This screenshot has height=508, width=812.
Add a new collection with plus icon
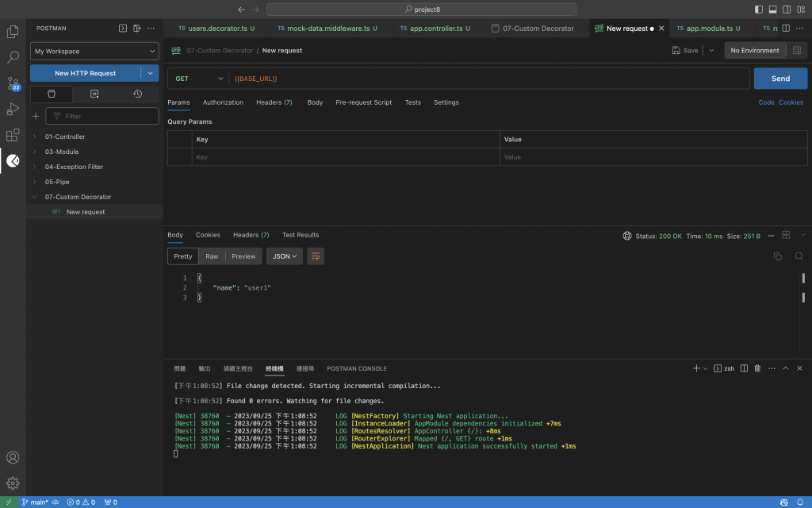(36, 116)
